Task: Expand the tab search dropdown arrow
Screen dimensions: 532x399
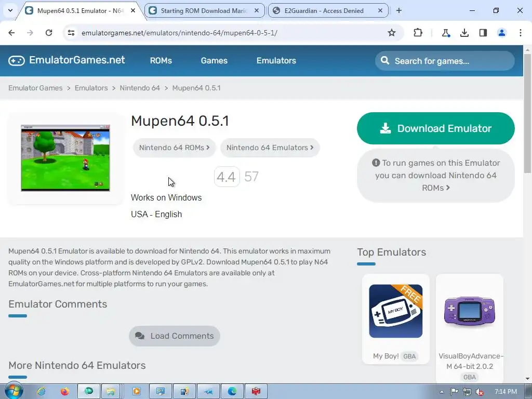Action: tap(10, 10)
